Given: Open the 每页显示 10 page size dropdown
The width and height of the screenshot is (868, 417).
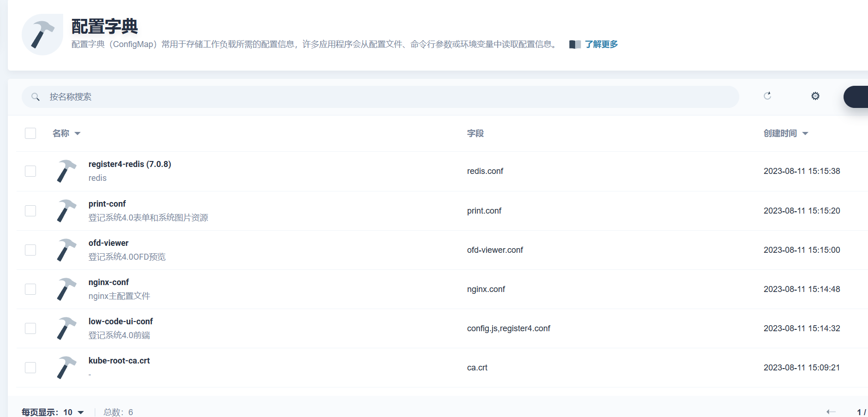Looking at the screenshot, I should 53,412.
